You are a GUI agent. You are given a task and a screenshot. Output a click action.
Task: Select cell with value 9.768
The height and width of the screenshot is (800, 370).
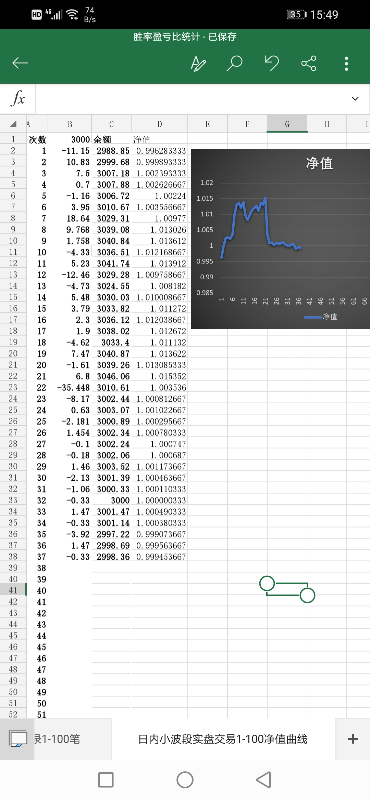tap(70, 229)
